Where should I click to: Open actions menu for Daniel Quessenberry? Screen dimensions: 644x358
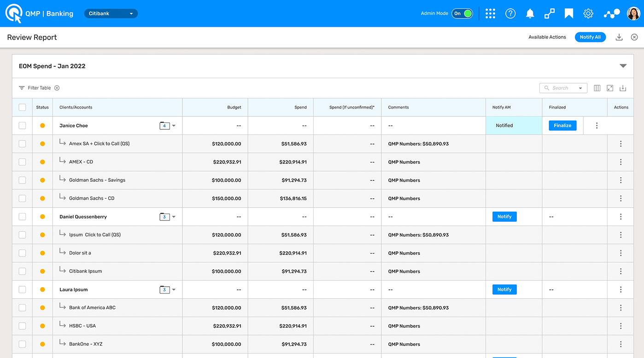pos(621,217)
